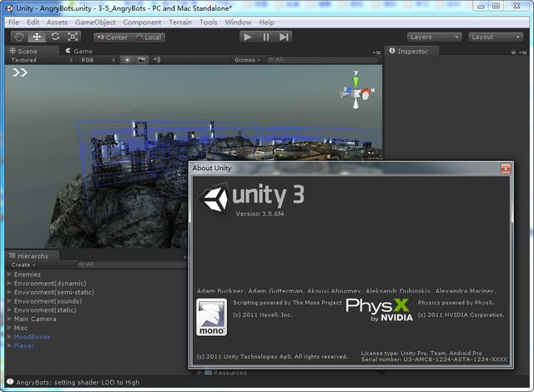Toggle scene audio speaker icon
The height and width of the screenshot is (392, 534).
pyautogui.click(x=156, y=60)
